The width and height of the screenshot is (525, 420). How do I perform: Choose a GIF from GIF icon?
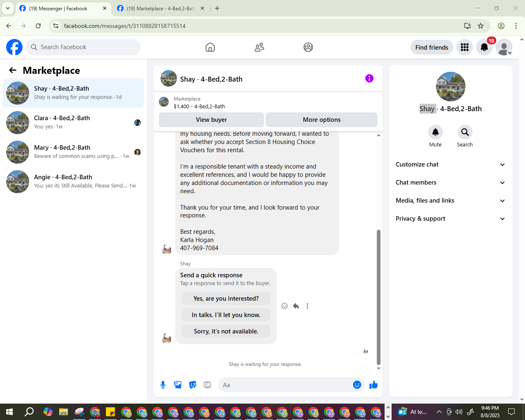[207, 385]
